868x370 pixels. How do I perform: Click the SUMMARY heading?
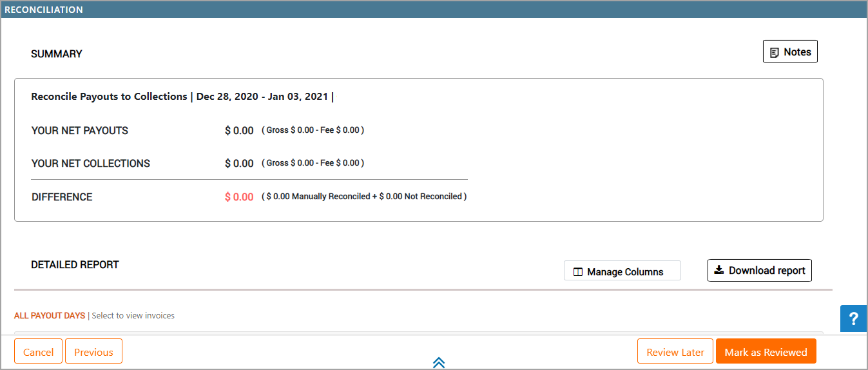pyautogui.click(x=57, y=54)
